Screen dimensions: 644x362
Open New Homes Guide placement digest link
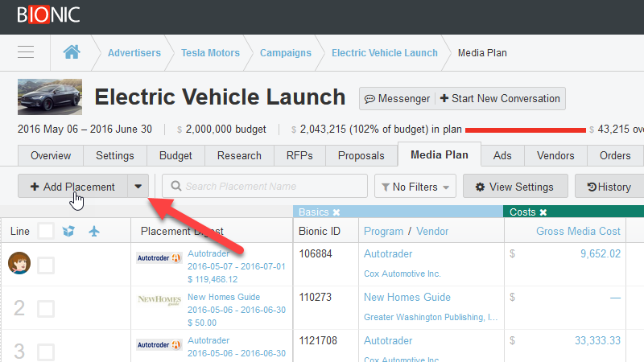coord(224,297)
